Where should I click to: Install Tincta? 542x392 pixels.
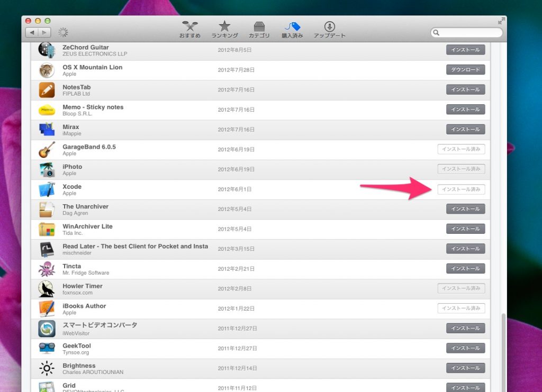(465, 268)
